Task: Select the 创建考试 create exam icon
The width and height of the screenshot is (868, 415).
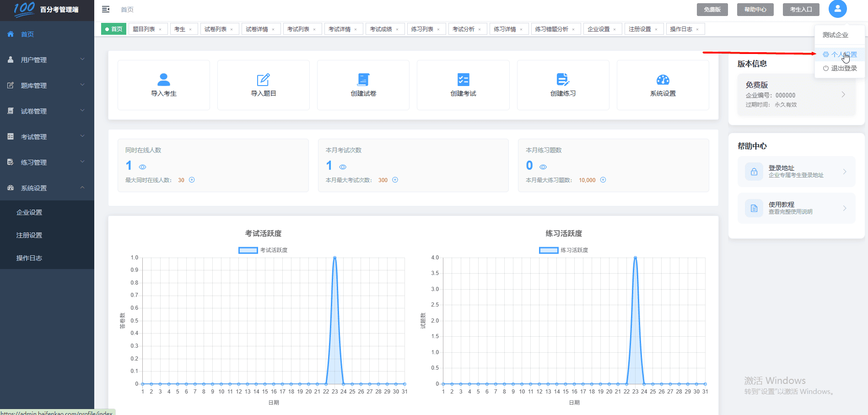Action: pos(463,79)
